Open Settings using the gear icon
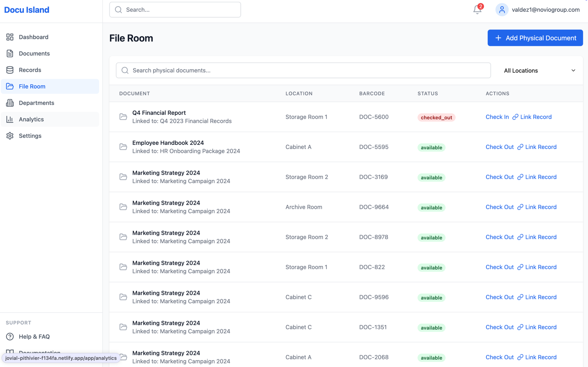This screenshot has height=367, width=588. click(x=10, y=136)
